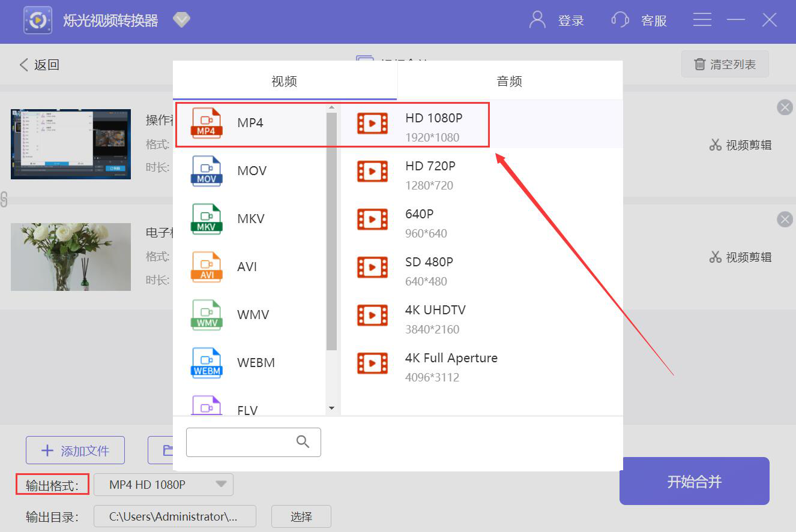Choose the SD 480P 640*480 preset
Image resolution: width=796 pixels, height=532 pixels.
pos(481,268)
